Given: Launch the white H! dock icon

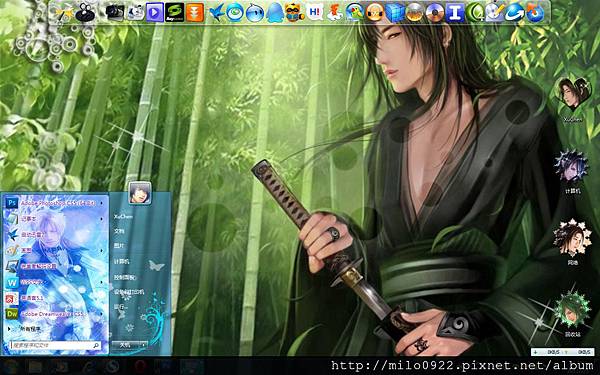Looking at the screenshot, I should pos(315,13).
